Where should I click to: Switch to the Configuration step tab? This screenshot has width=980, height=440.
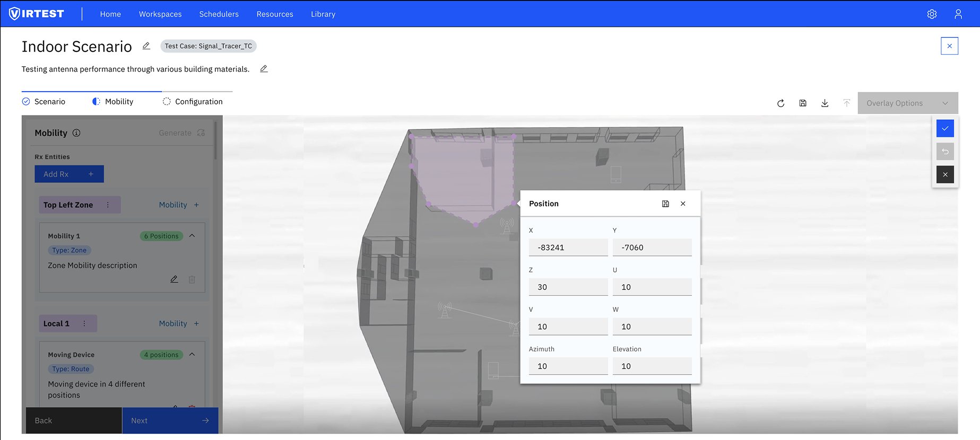193,102
